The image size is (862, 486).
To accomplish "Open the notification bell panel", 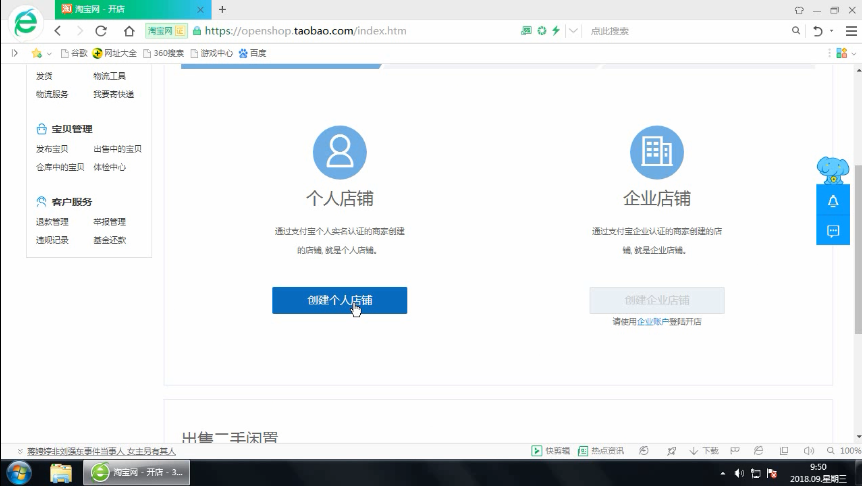I will (833, 201).
